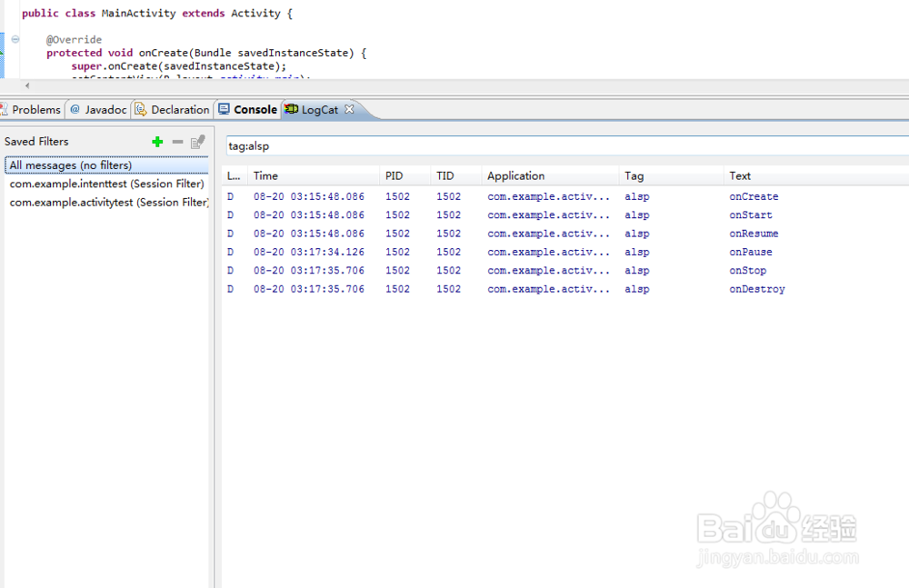Screen dimensions: 909x588
Task: Select the onPause log entry
Action: (565, 253)
